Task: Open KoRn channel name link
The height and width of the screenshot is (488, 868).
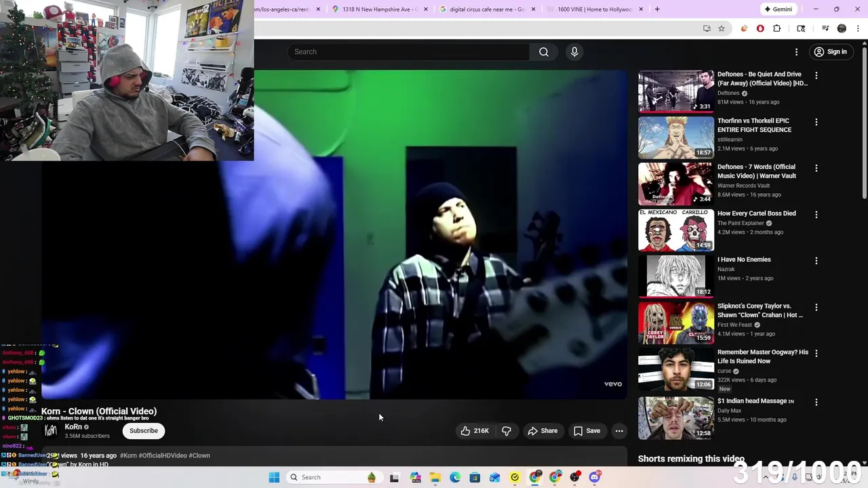Action: tap(73, 427)
